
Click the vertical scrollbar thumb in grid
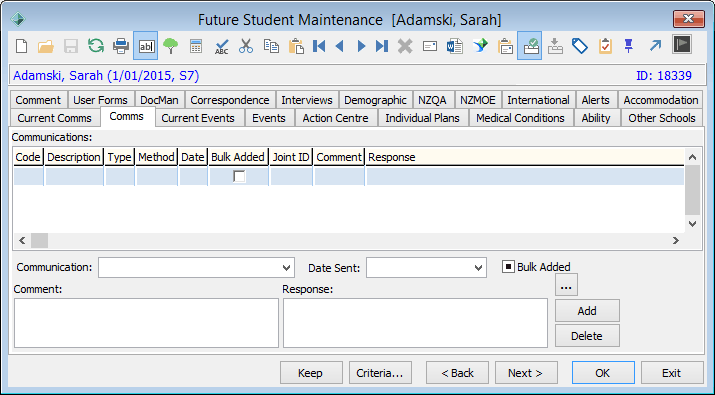click(x=692, y=190)
